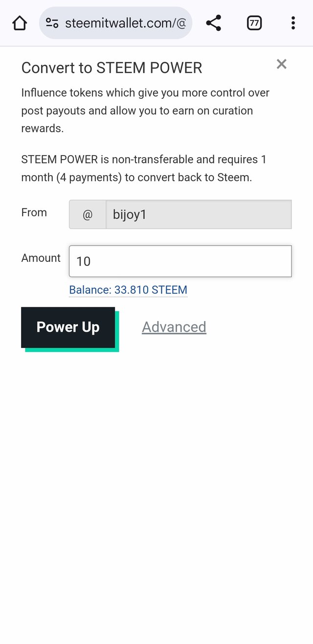Tap the Amount label next to the input
This screenshot has width=313, height=644.
point(41,258)
